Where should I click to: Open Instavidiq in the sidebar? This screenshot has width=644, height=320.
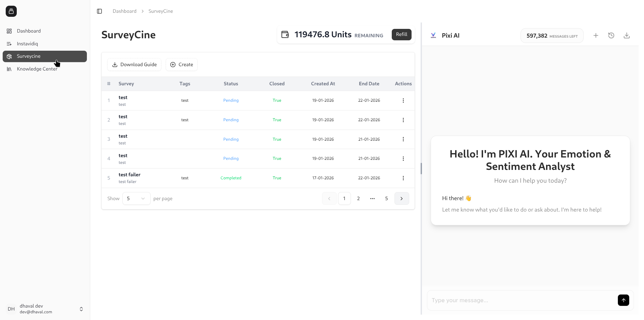coord(45,44)
